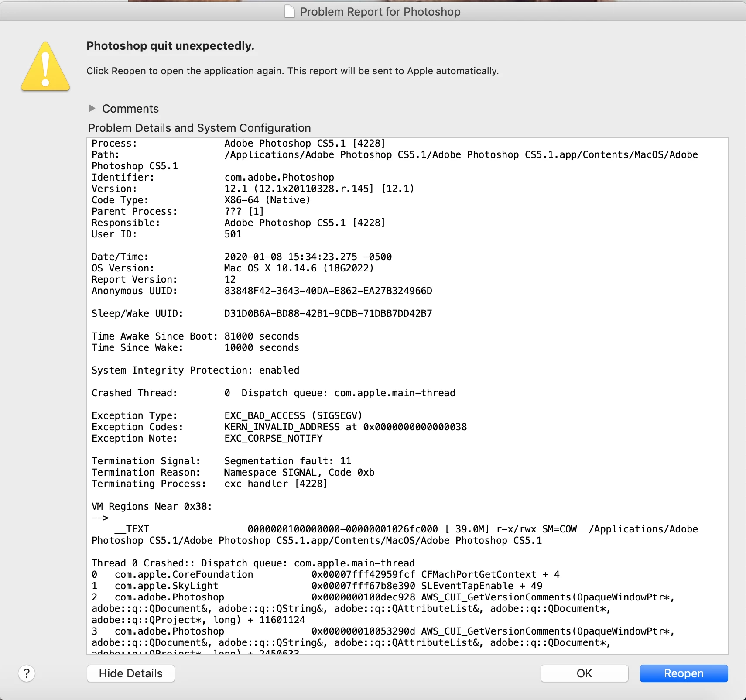This screenshot has width=746, height=700.
Task: Click stack frame 1 com.apple.SkyLight
Action: [x=317, y=586]
